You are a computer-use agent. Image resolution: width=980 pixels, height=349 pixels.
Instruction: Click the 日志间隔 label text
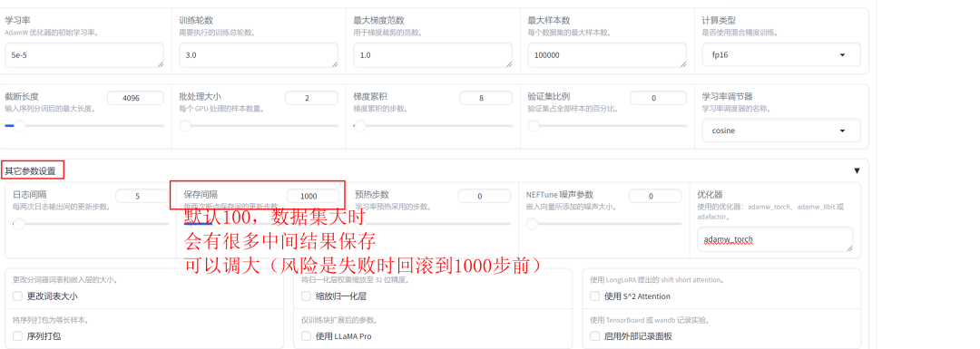[29, 194]
